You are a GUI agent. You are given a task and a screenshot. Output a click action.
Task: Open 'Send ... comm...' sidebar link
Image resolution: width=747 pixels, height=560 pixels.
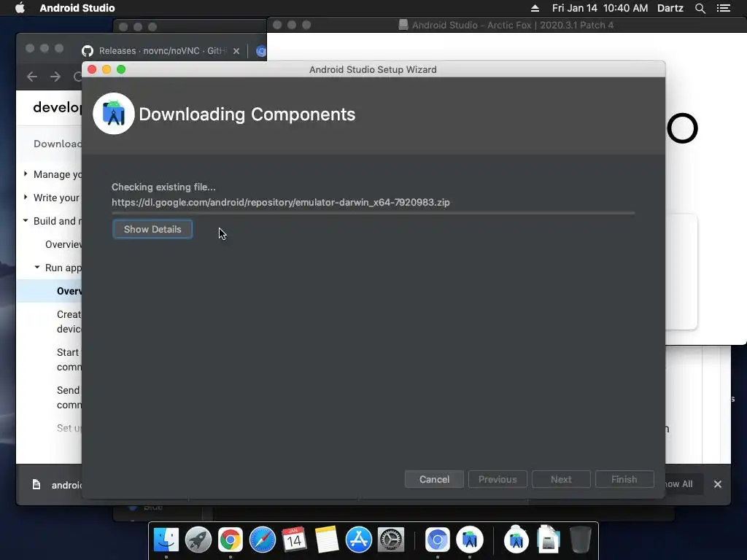point(69,397)
